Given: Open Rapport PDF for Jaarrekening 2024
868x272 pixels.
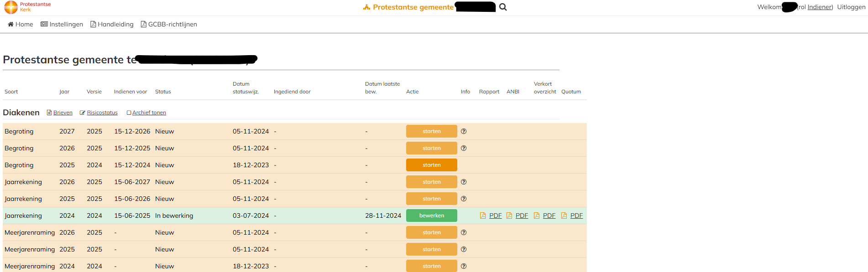Looking at the screenshot, I should pyautogui.click(x=491, y=216).
